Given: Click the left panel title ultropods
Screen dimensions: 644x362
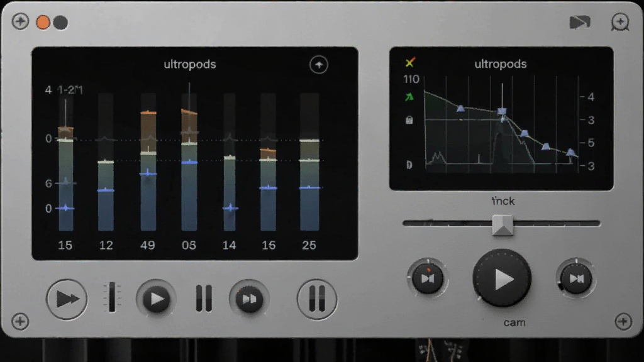Looking at the screenshot, I should 190,65.
